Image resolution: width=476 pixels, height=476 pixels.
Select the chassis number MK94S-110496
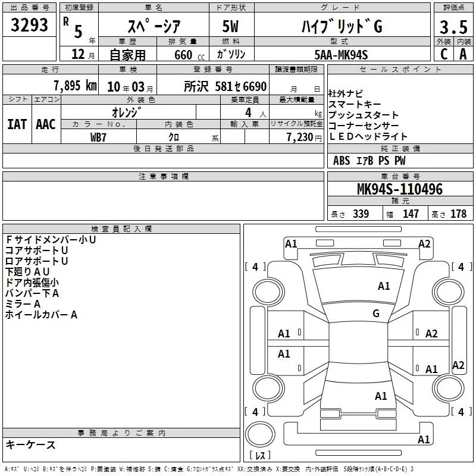(399, 190)
